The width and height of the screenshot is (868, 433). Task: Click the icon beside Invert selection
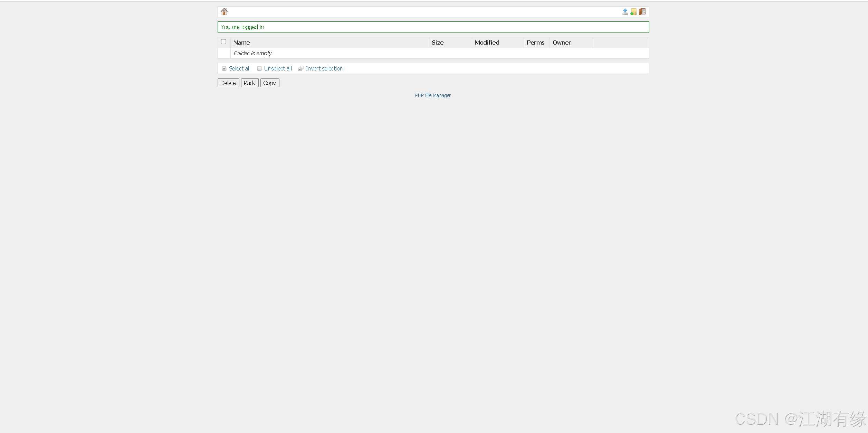coord(301,68)
